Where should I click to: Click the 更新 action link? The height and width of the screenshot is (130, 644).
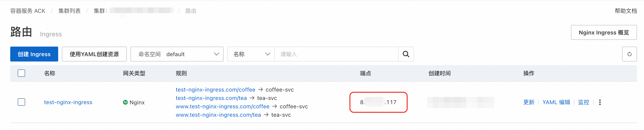pos(529,102)
